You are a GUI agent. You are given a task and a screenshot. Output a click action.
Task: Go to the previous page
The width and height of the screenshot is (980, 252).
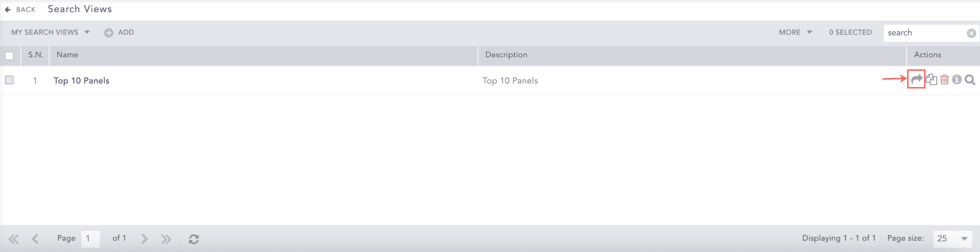click(35, 239)
